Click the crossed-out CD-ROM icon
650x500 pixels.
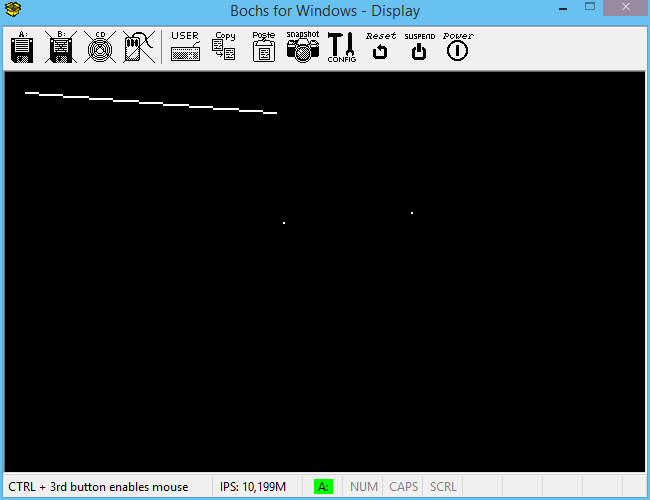pyautogui.click(x=99, y=47)
